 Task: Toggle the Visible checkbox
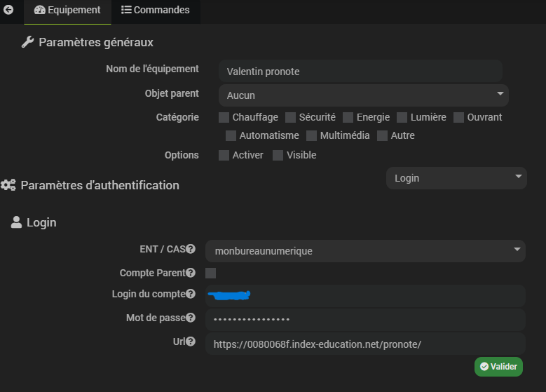pyautogui.click(x=278, y=155)
